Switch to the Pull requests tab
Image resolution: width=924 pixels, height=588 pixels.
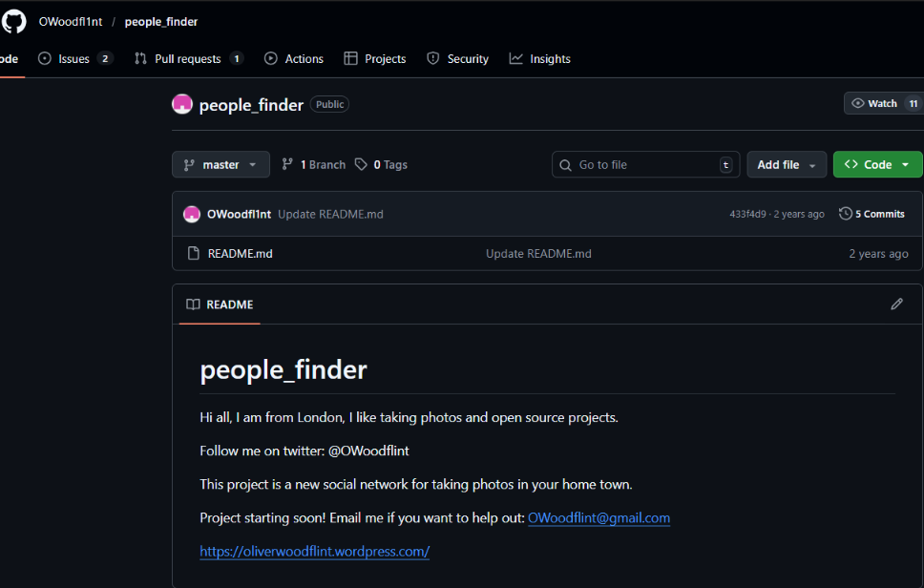click(188, 59)
